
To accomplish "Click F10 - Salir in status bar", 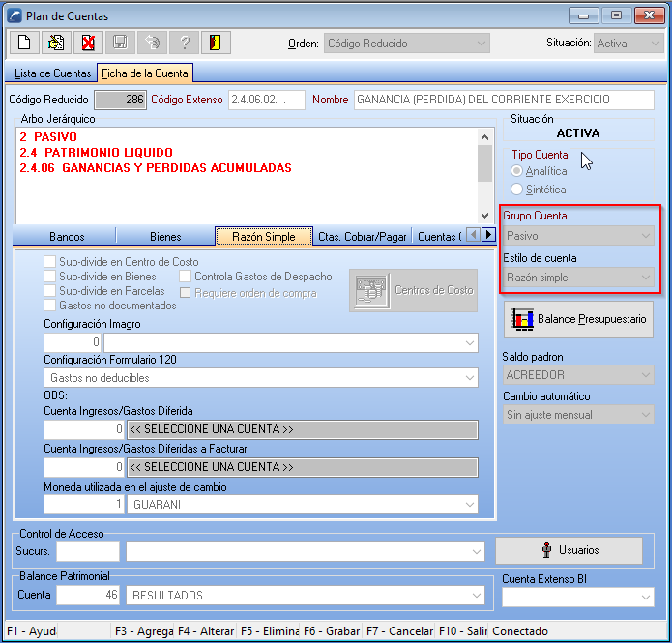I will tap(463, 631).
